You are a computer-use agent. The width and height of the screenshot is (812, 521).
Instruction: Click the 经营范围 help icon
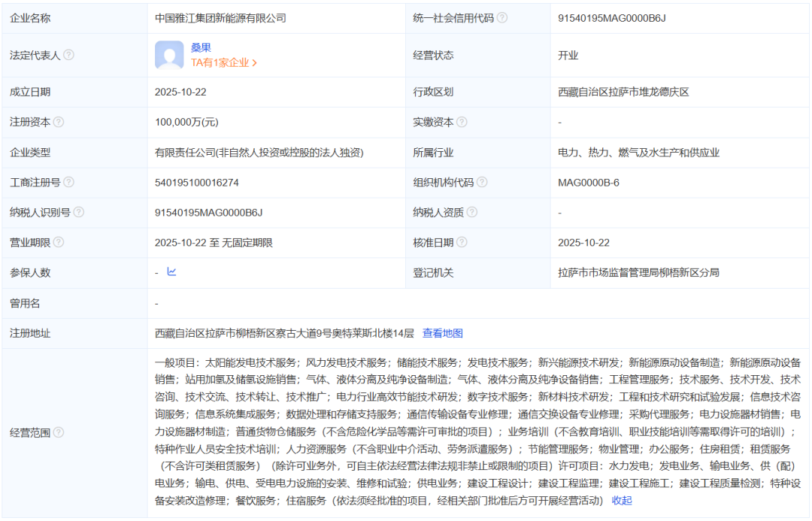coord(59,432)
